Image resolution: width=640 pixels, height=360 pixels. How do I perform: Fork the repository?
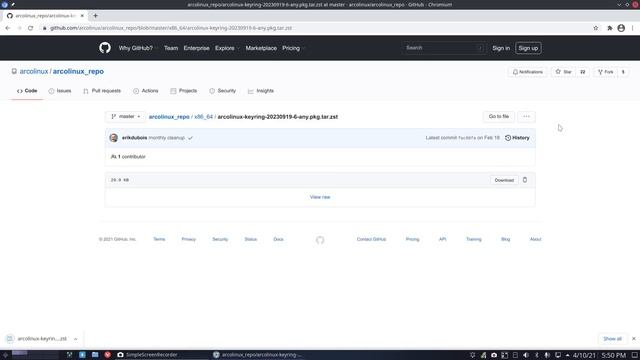(606, 72)
